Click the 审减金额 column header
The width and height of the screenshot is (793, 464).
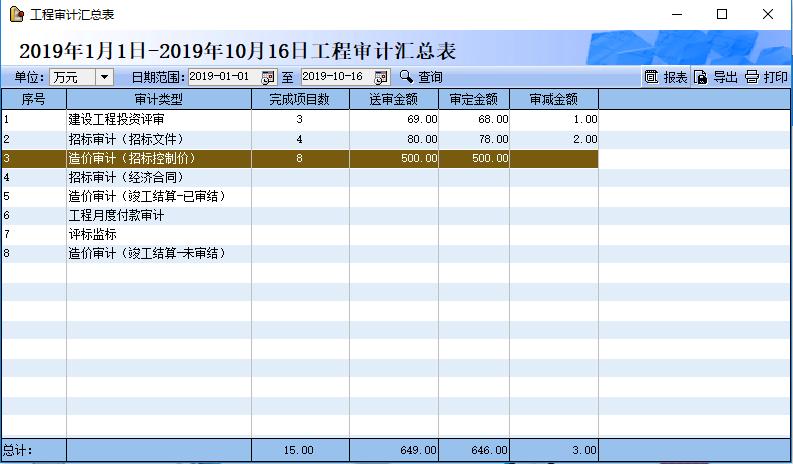553,99
